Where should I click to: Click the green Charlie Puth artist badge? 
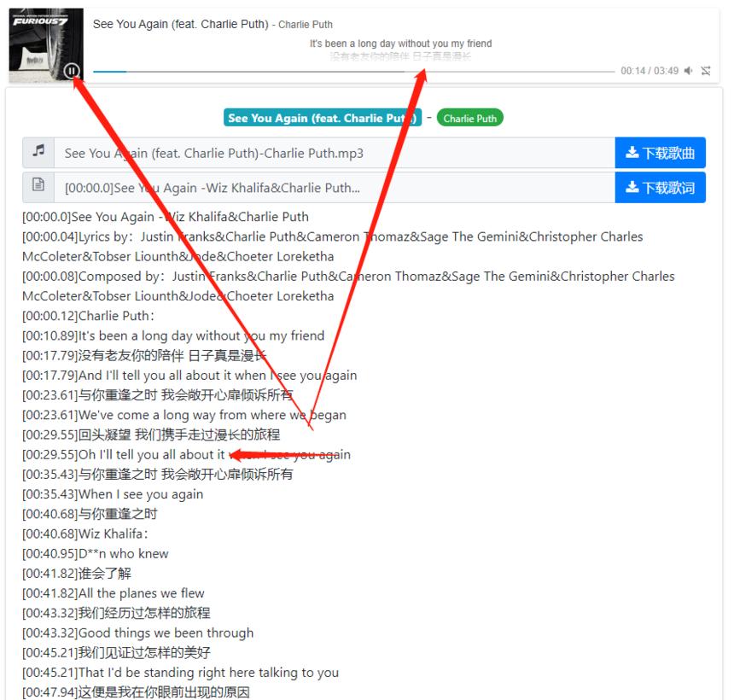470,118
